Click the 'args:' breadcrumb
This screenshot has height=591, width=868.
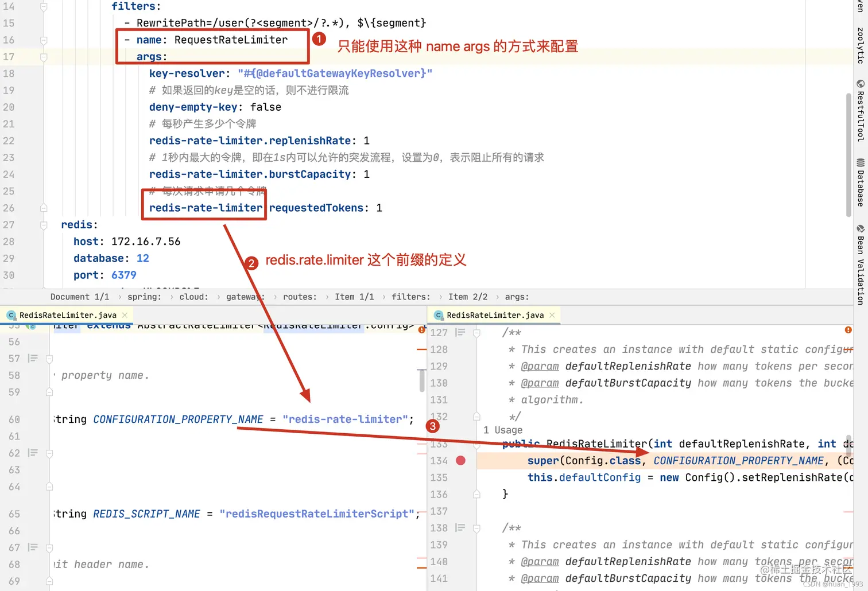pyautogui.click(x=517, y=297)
